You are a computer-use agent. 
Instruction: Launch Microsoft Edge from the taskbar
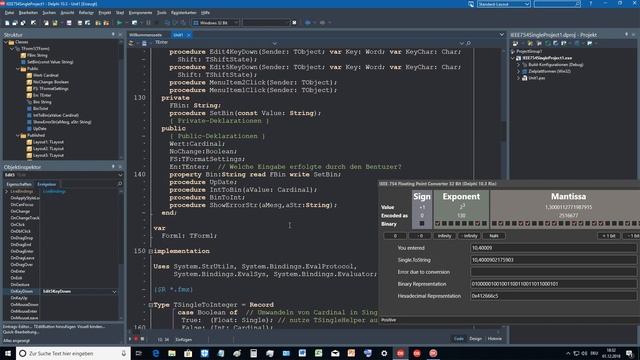[x=156, y=353]
